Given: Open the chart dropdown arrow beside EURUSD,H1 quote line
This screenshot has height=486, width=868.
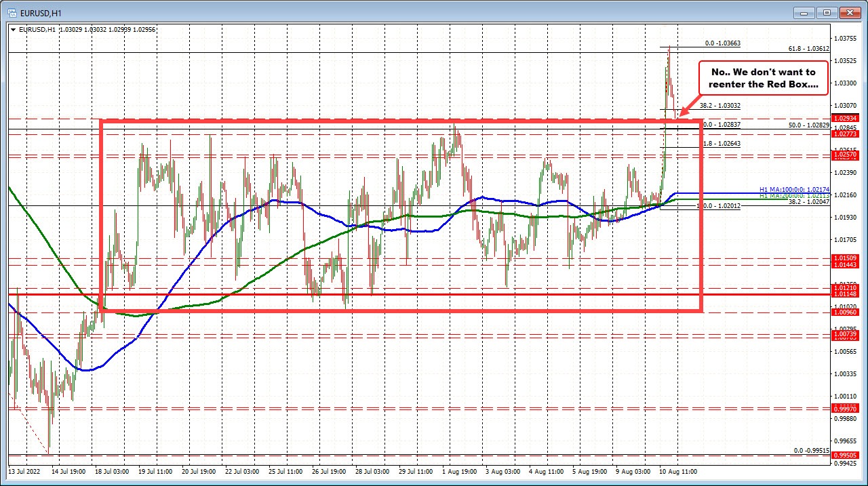Looking at the screenshot, I should click(13, 29).
